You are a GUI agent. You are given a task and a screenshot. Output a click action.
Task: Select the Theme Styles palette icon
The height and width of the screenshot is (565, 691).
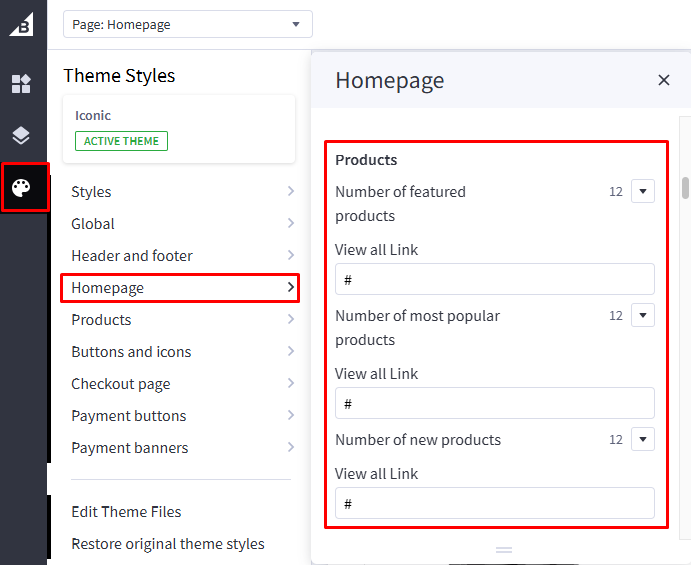pyautogui.click(x=22, y=187)
